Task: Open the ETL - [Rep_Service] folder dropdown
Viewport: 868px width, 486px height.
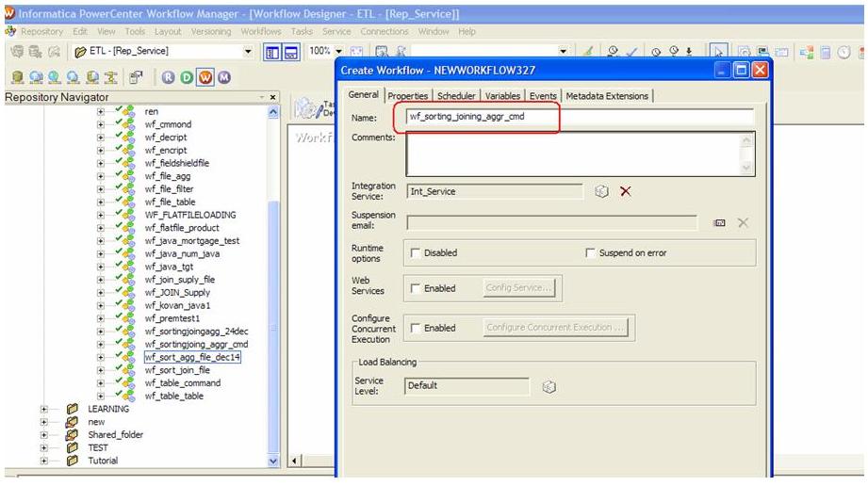Action: pyautogui.click(x=248, y=52)
